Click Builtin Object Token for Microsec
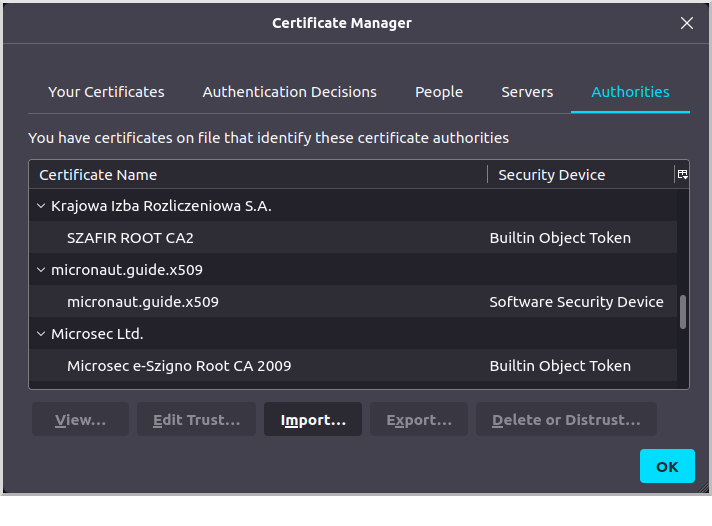This screenshot has height=526, width=712. [x=560, y=366]
